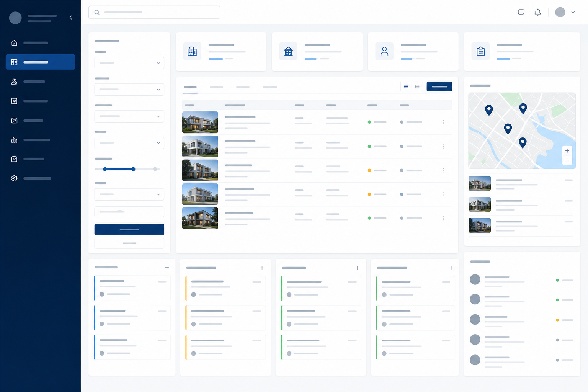Open third house thumbnail below the map
The height and width of the screenshot is (392, 588).
(x=480, y=225)
